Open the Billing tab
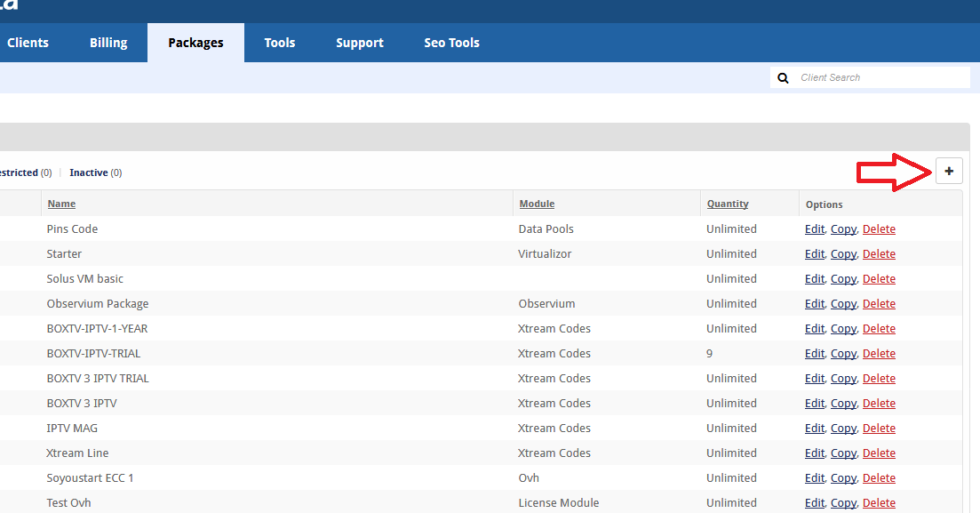 [108, 42]
